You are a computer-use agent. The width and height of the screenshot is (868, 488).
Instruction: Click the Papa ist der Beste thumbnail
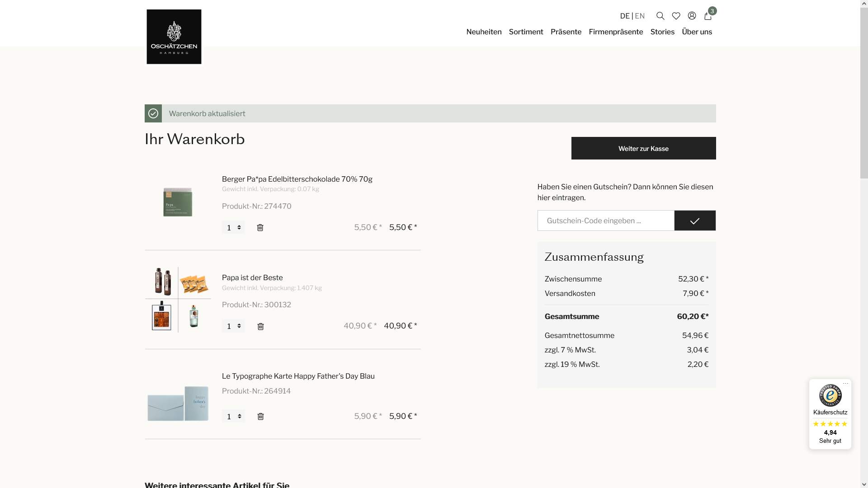[178, 300]
